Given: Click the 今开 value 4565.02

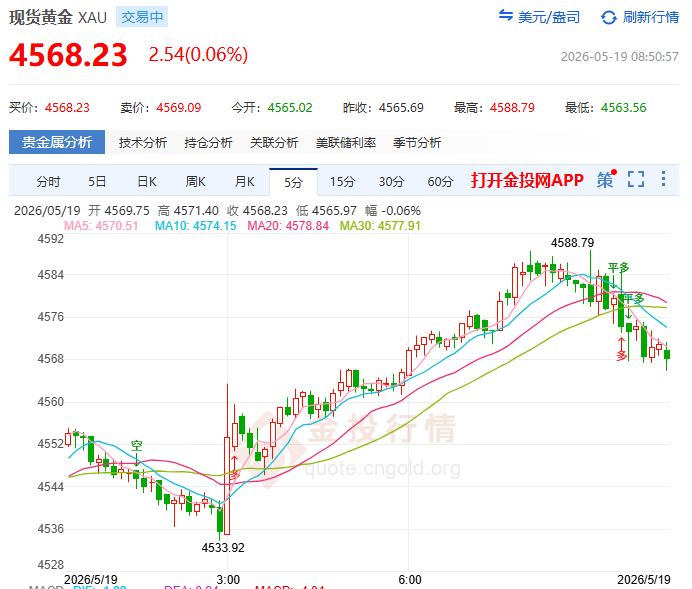Looking at the screenshot, I should [290, 108].
